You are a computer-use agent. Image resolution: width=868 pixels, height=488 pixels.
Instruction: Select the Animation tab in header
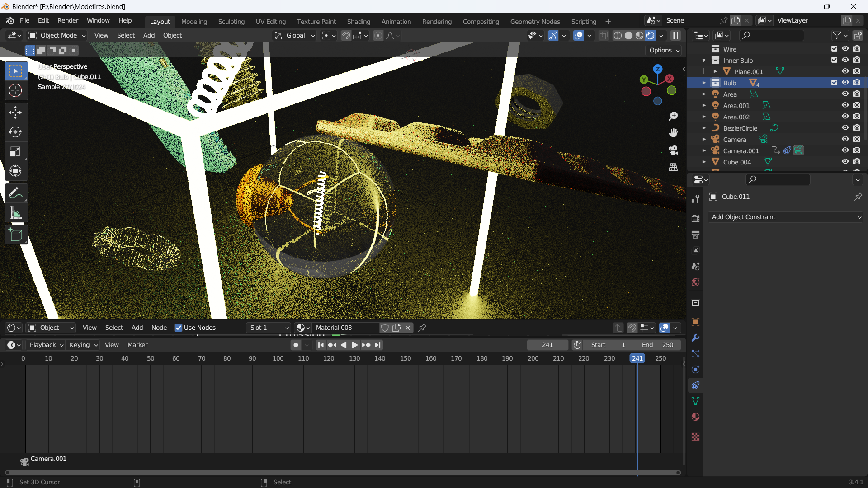point(396,21)
